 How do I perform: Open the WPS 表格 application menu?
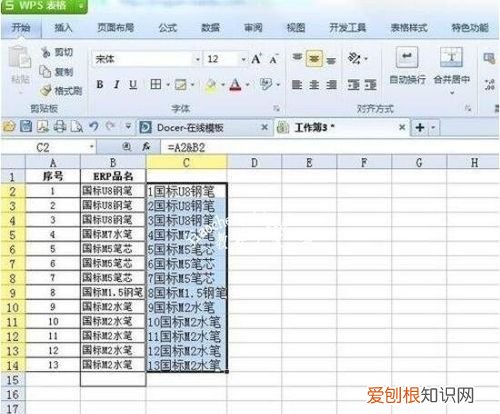(x=44, y=6)
